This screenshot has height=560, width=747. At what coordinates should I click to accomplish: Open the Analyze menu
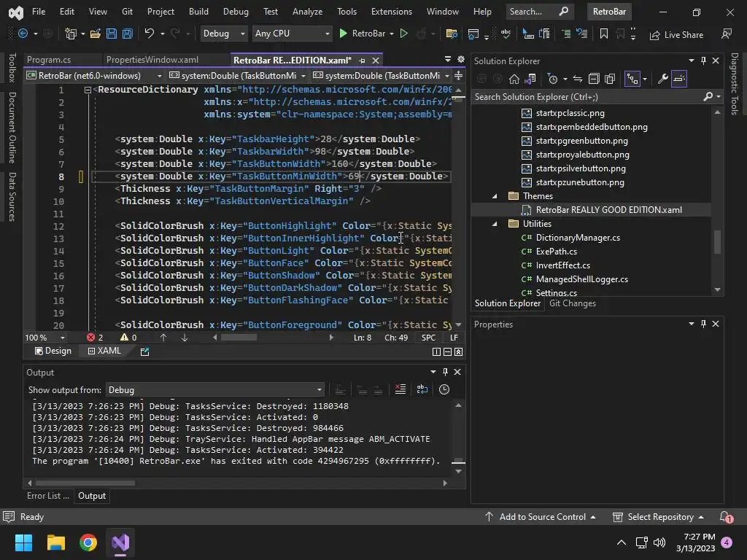pyautogui.click(x=307, y=12)
